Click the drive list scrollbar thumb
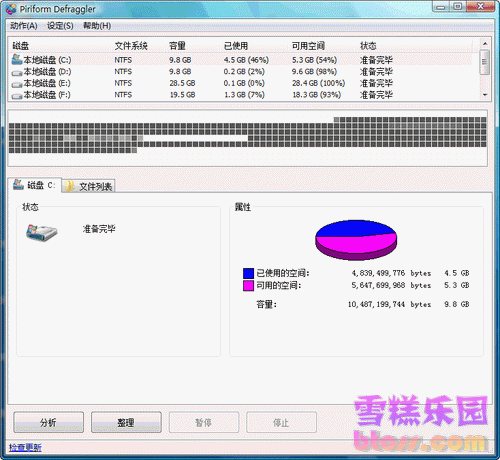 pyautogui.click(x=485, y=62)
